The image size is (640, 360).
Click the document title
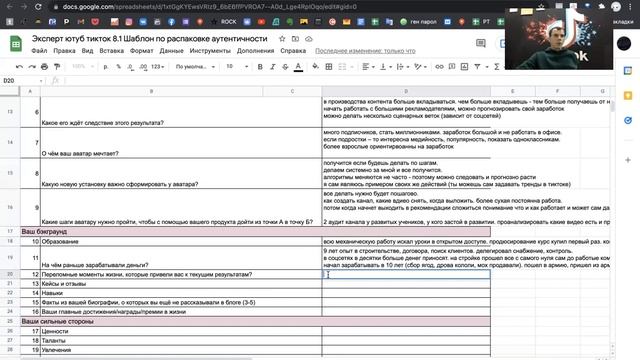tap(150, 39)
